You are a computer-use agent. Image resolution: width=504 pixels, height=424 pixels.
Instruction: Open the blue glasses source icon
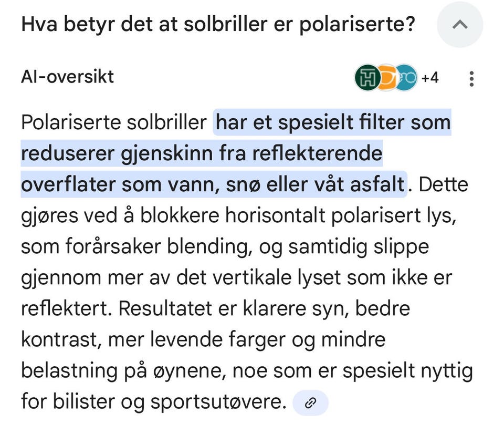(406, 78)
